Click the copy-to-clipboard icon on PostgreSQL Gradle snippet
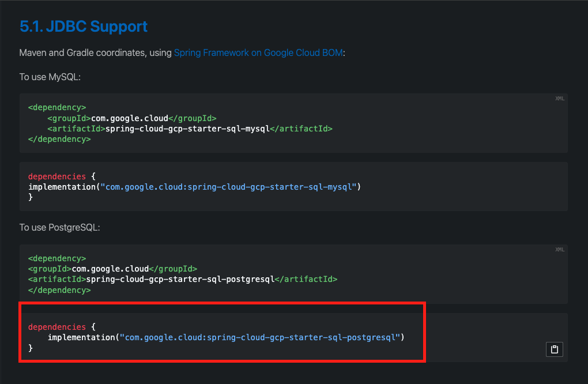588x384 pixels. pyautogui.click(x=554, y=349)
